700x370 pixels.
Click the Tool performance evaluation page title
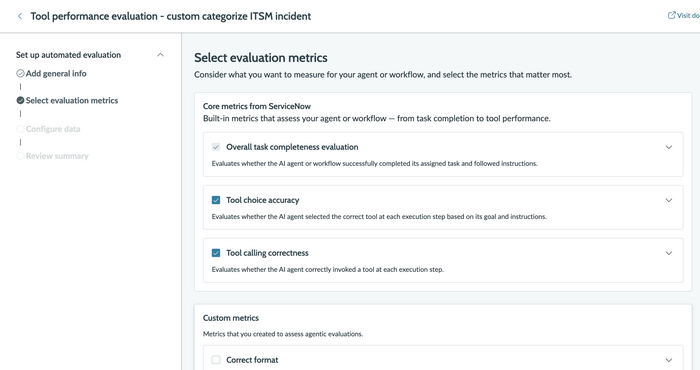click(x=171, y=16)
